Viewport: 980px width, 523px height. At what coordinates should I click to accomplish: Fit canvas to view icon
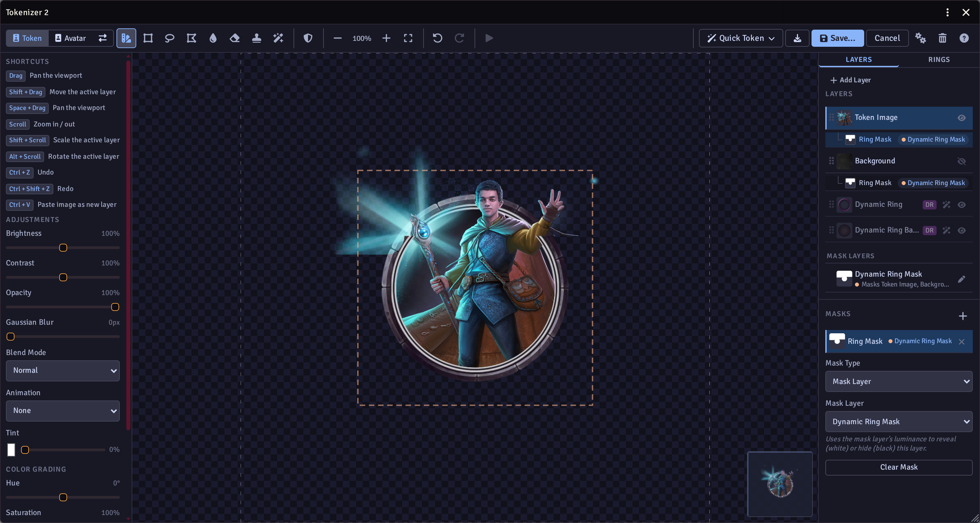click(x=408, y=38)
